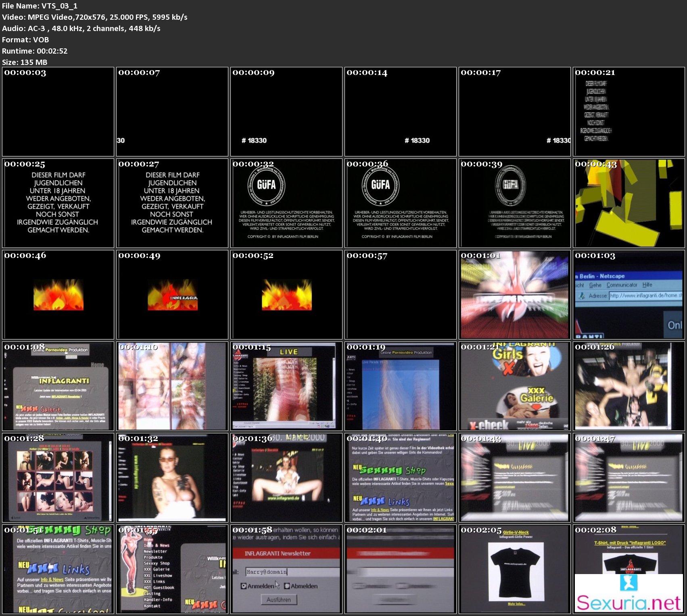
Task: Click the flame logo at 00:00:52
Action: click(286, 295)
